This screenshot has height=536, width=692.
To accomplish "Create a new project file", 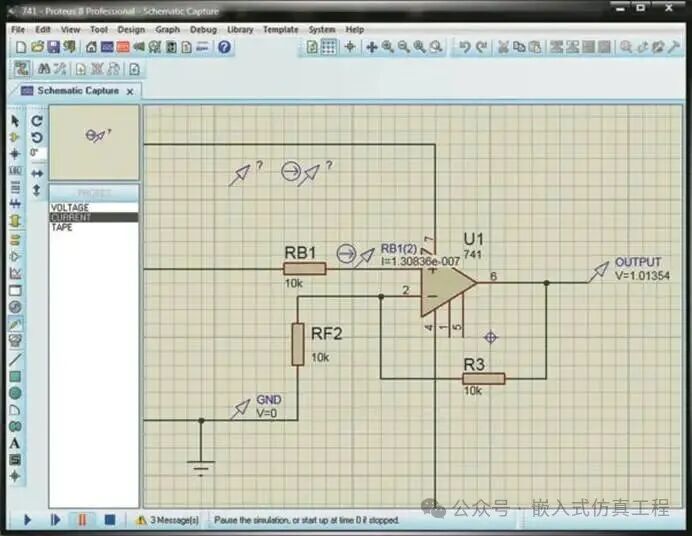I will pos(21,47).
